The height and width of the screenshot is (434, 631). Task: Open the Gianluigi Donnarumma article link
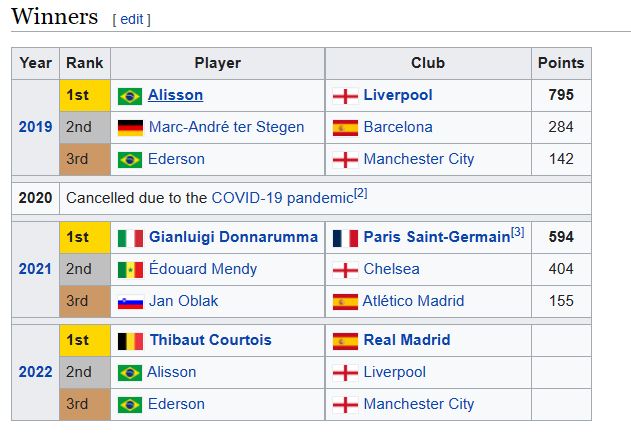233,238
